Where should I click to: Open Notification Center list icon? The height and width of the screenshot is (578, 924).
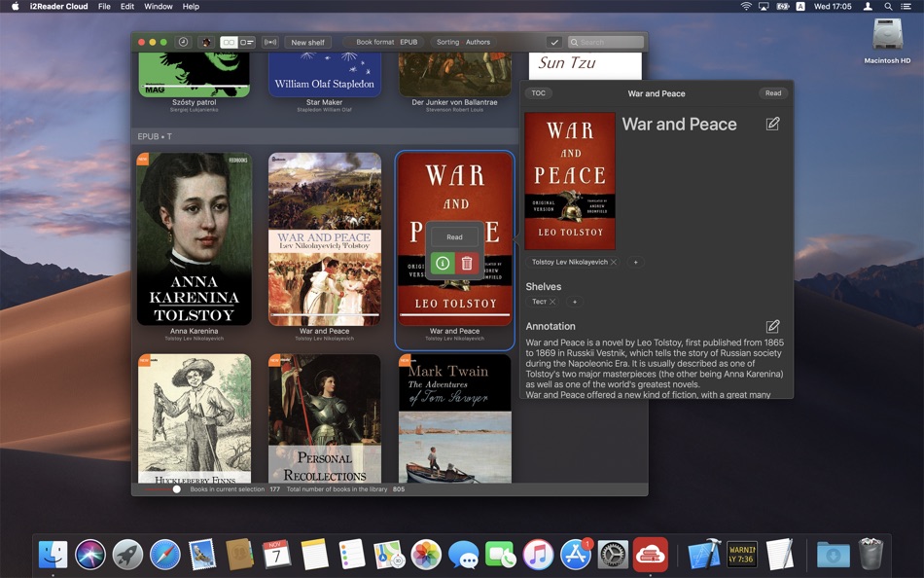click(906, 7)
